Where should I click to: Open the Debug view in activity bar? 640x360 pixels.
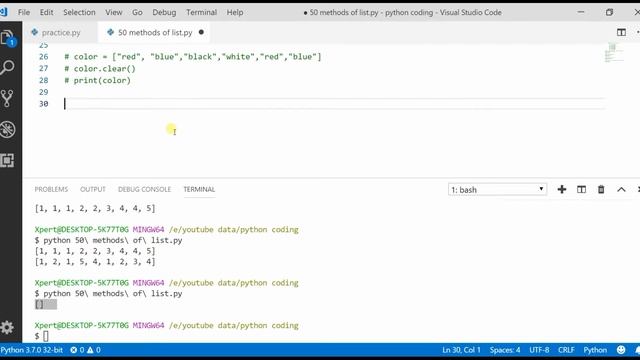pos(7,129)
